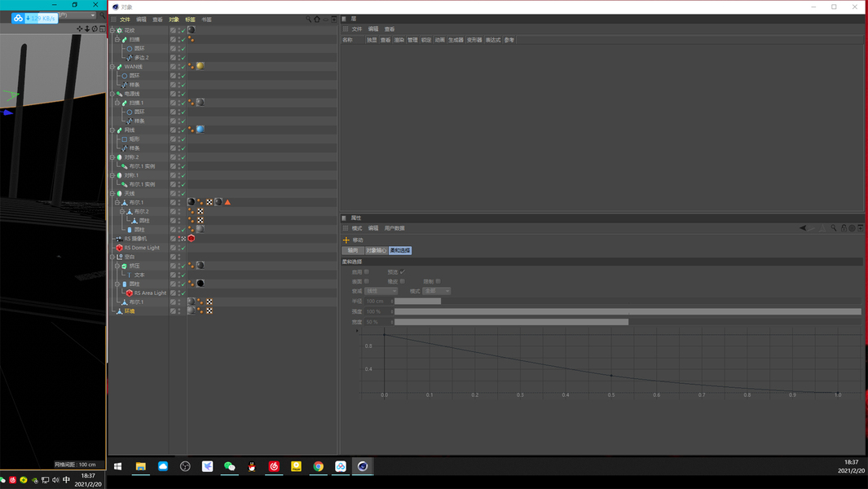Toggle the 预览 checkbox
This screenshot has width=868, height=489.
point(403,272)
